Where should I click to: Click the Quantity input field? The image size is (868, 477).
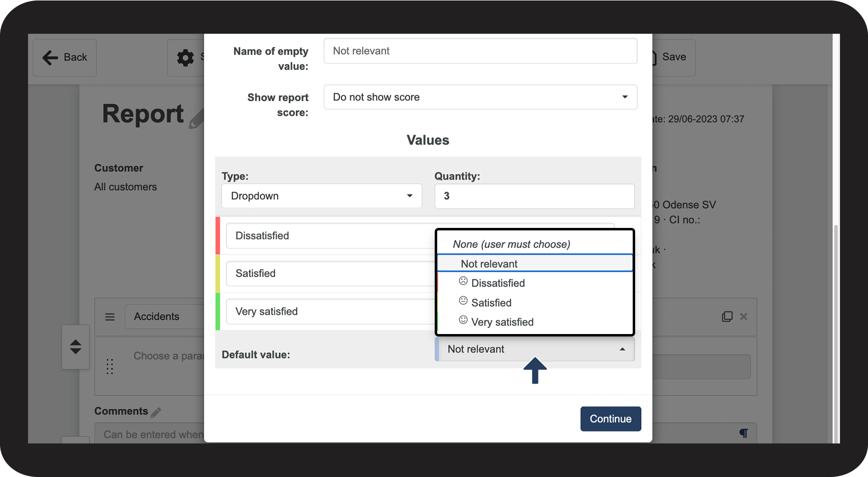534,196
